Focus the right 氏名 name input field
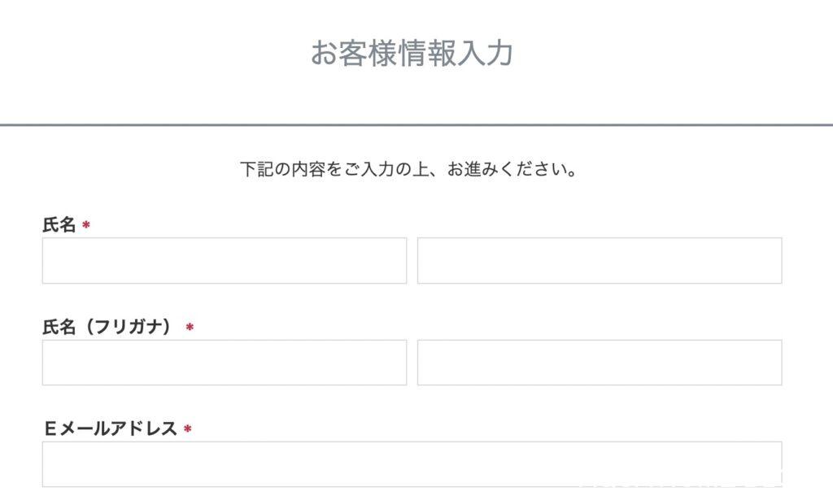833x504 pixels. [x=600, y=261]
